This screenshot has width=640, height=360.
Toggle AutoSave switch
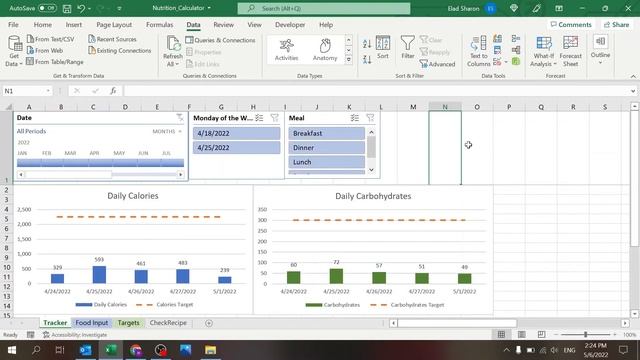click(x=47, y=8)
